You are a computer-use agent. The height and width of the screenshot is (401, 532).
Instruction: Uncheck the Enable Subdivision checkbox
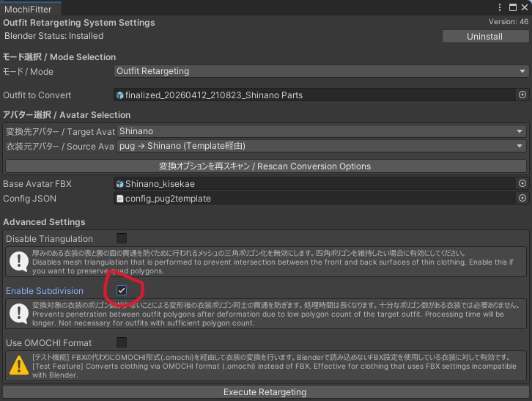pyautogui.click(x=122, y=290)
